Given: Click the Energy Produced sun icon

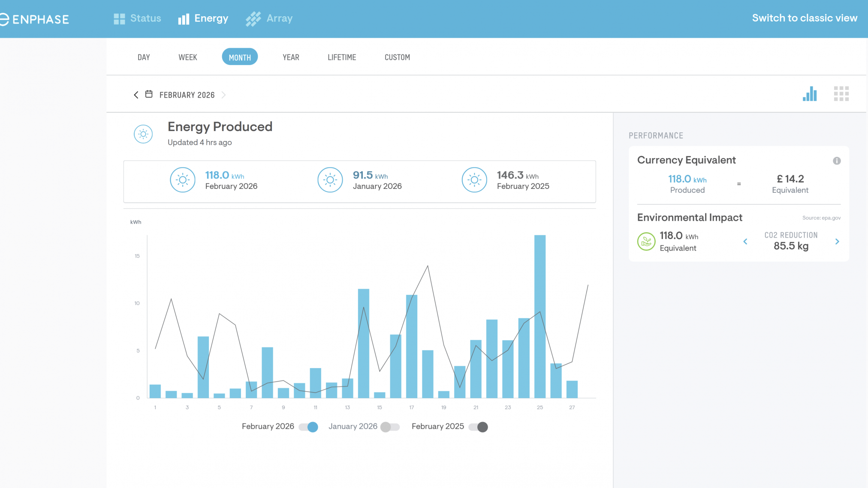Looking at the screenshot, I should coord(143,134).
